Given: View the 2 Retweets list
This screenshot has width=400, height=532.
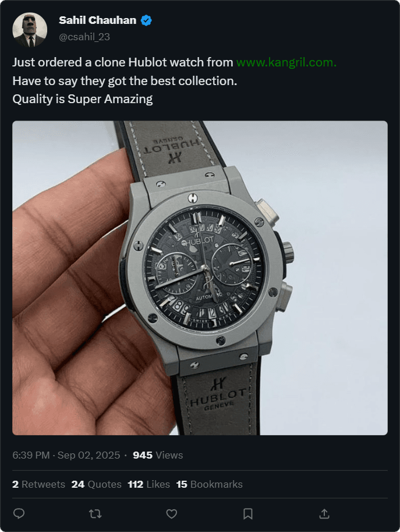Looking at the screenshot, I should coord(38,484).
